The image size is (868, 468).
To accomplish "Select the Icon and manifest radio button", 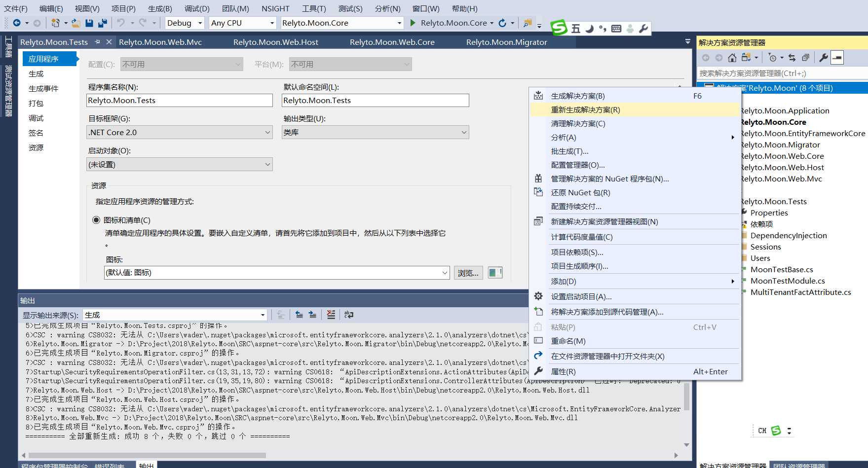I will pos(96,220).
